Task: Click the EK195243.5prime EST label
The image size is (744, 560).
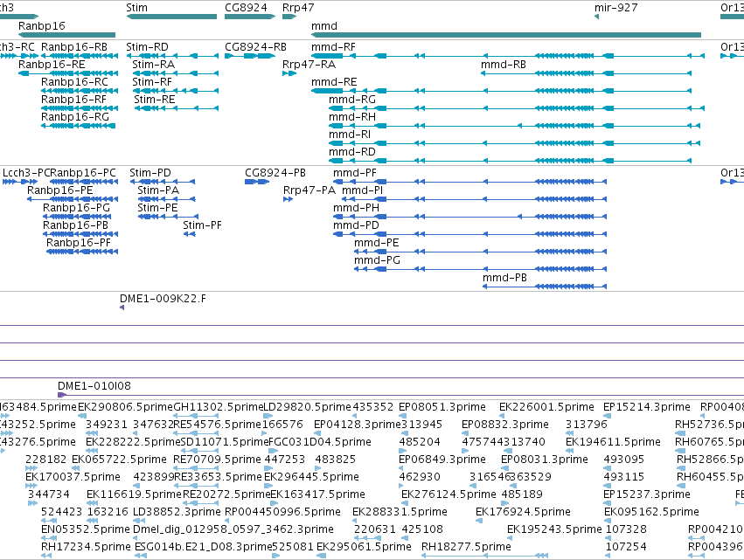Action: (x=554, y=530)
